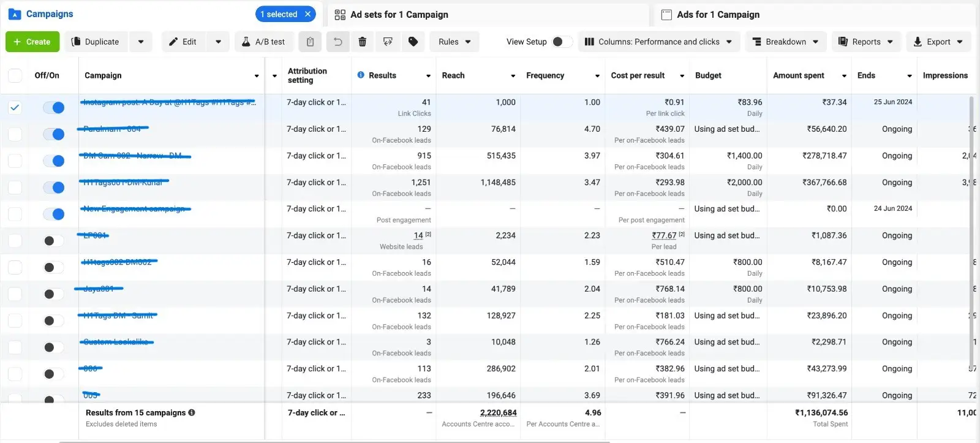Open the Ads for 1 Campaign tab
Screen dimensions: 980x443
(x=717, y=15)
